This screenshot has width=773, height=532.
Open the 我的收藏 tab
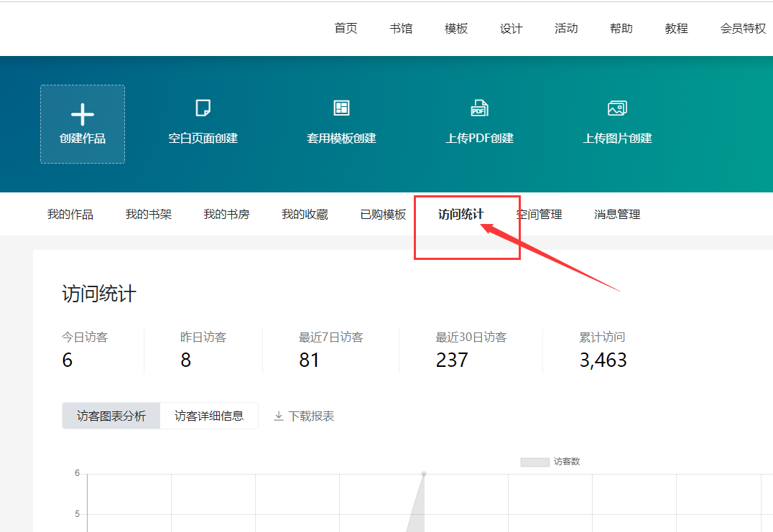point(305,214)
